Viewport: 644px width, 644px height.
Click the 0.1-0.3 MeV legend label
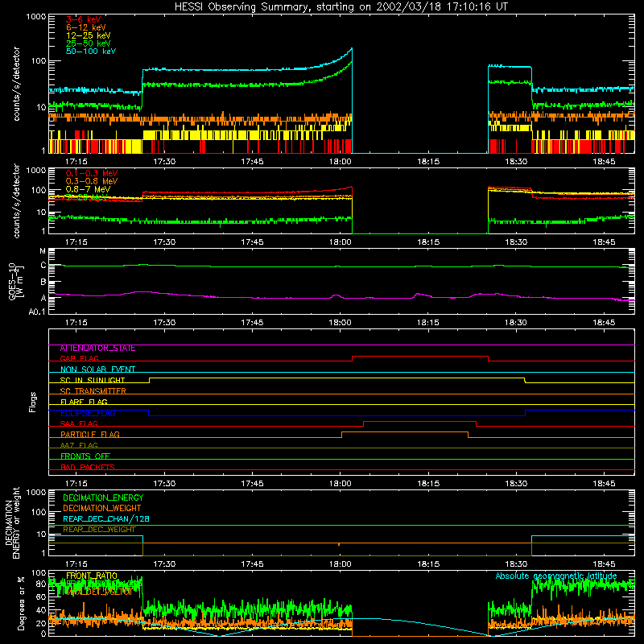click(x=92, y=173)
